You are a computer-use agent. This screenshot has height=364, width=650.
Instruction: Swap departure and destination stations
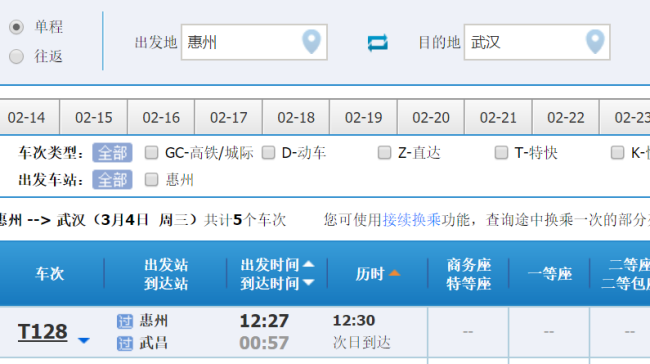pos(377,43)
